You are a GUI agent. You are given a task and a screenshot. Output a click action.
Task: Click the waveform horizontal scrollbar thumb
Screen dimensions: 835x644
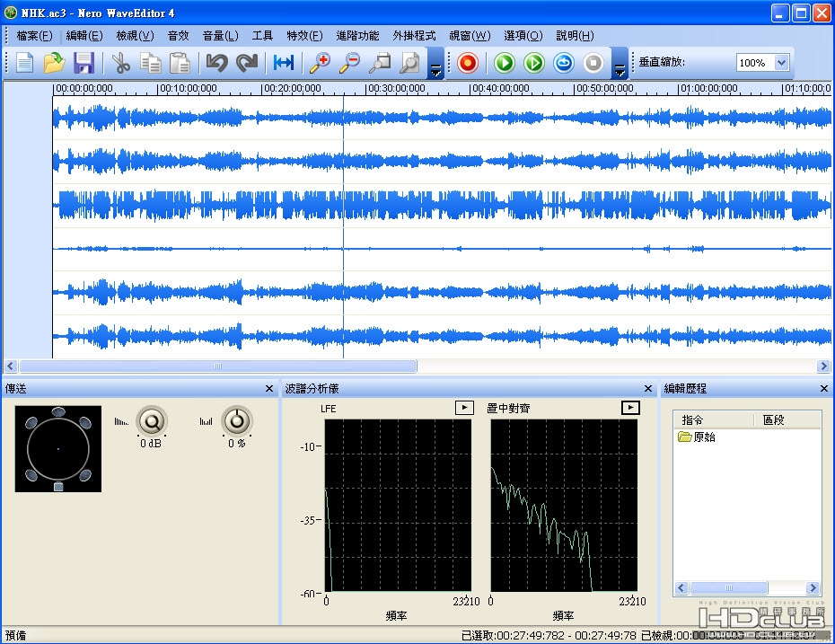218,366
